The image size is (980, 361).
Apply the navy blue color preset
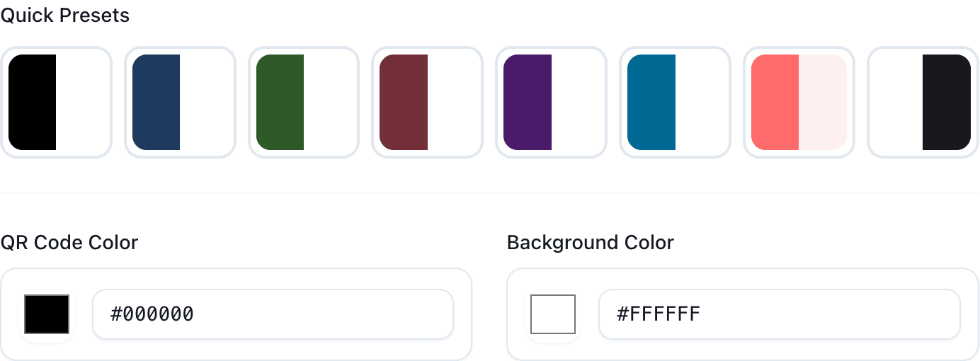[x=180, y=102]
